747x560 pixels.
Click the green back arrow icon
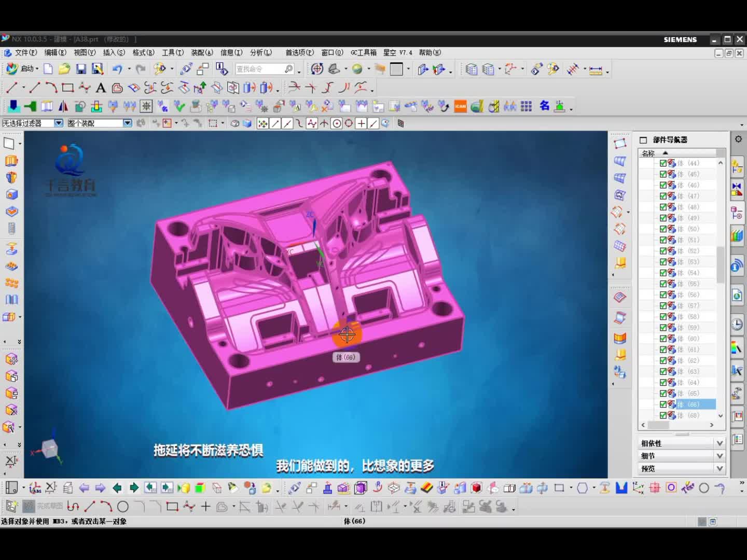pyautogui.click(x=117, y=488)
